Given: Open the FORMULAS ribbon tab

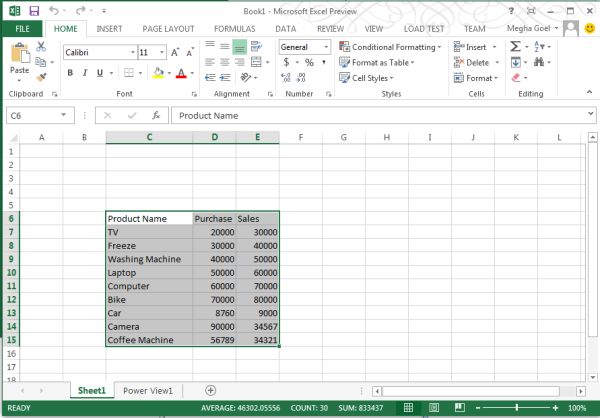Looking at the screenshot, I should 233,29.
